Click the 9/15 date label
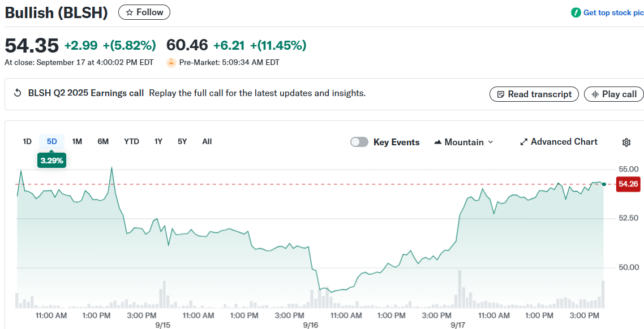The image size is (644, 329). coord(162,324)
